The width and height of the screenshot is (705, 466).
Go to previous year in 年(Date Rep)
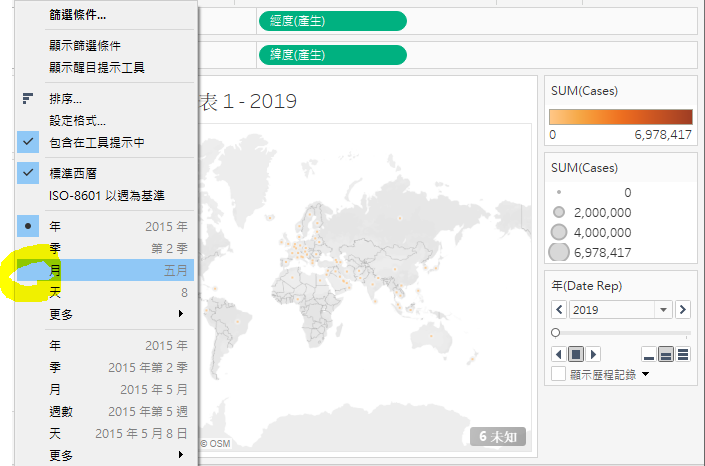559,309
